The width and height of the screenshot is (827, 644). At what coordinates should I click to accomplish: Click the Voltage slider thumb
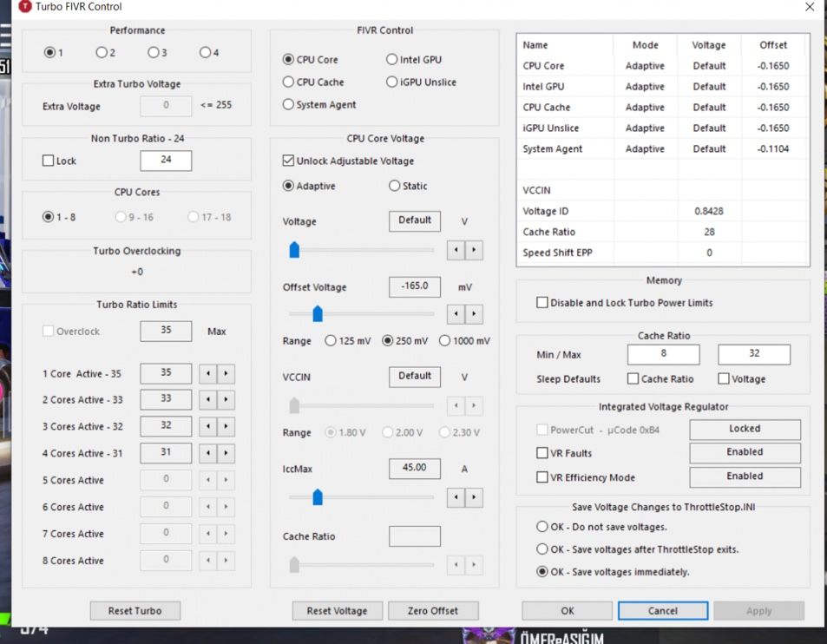294,250
